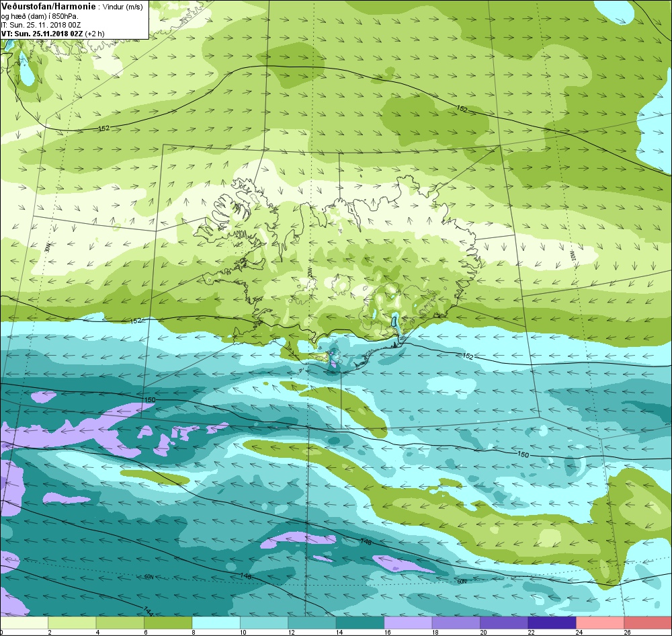Image resolution: width=672 pixels, height=636 pixels.
Task: Click the legend scale value 2
Action: [x=50, y=632]
